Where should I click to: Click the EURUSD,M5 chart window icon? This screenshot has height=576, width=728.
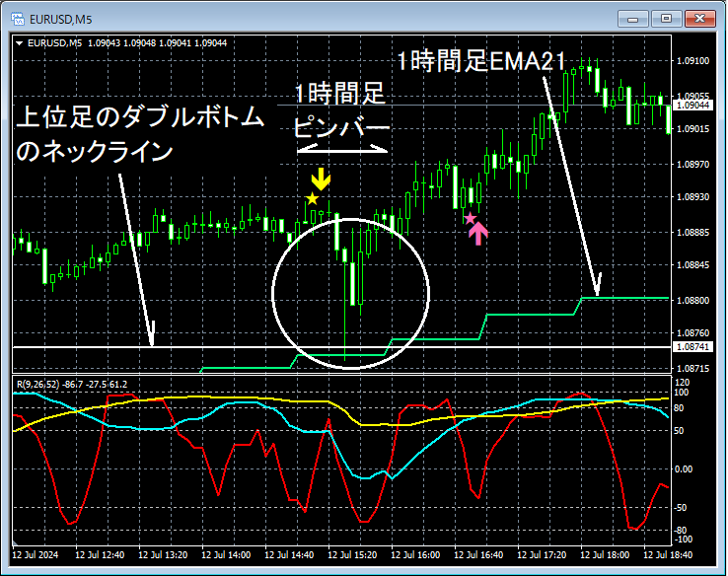pyautogui.click(x=18, y=19)
